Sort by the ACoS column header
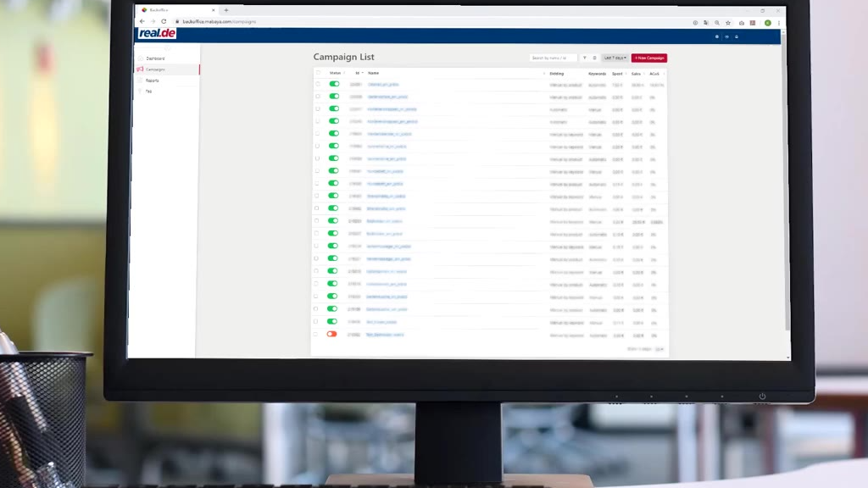 (x=654, y=74)
